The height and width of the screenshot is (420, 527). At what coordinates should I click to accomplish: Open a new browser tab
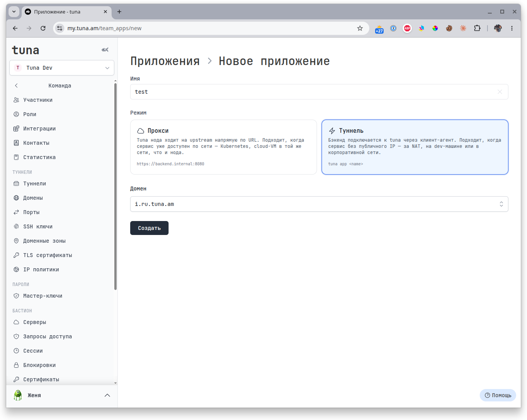pos(119,12)
